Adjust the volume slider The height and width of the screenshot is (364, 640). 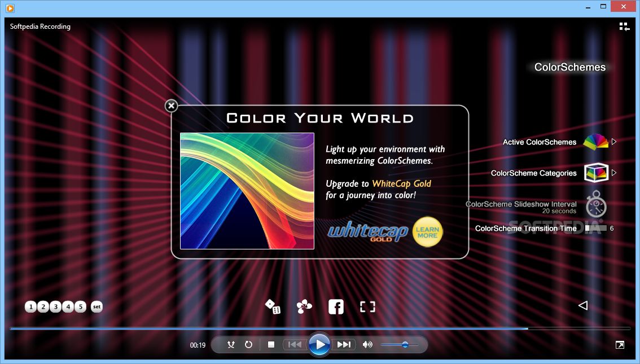[x=400, y=345]
